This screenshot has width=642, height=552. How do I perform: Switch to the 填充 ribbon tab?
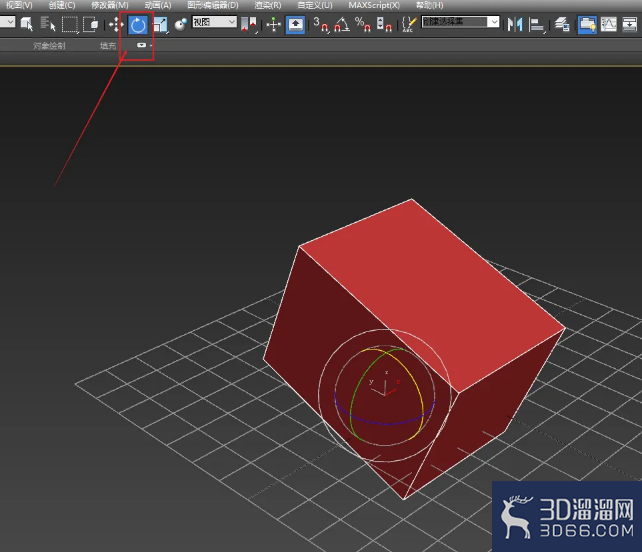[108, 45]
